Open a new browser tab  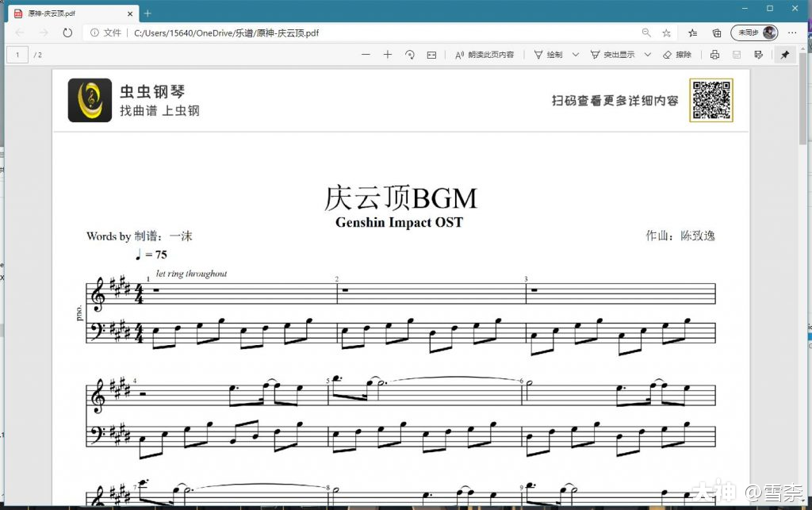click(x=147, y=13)
